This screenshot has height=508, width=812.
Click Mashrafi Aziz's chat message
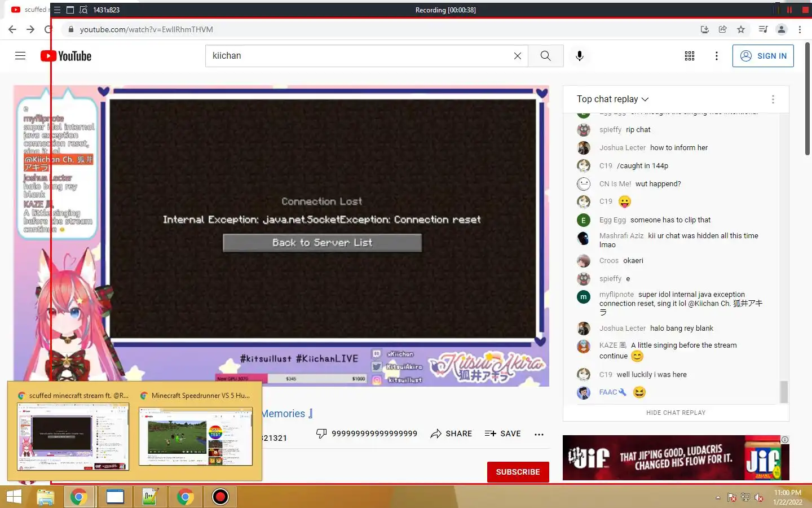pos(679,240)
